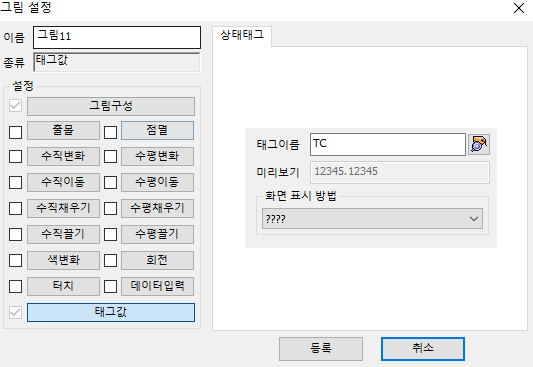Check the 수평끌기 checkbox
The height and width of the screenshot is (367, 533).
(110, 234)
